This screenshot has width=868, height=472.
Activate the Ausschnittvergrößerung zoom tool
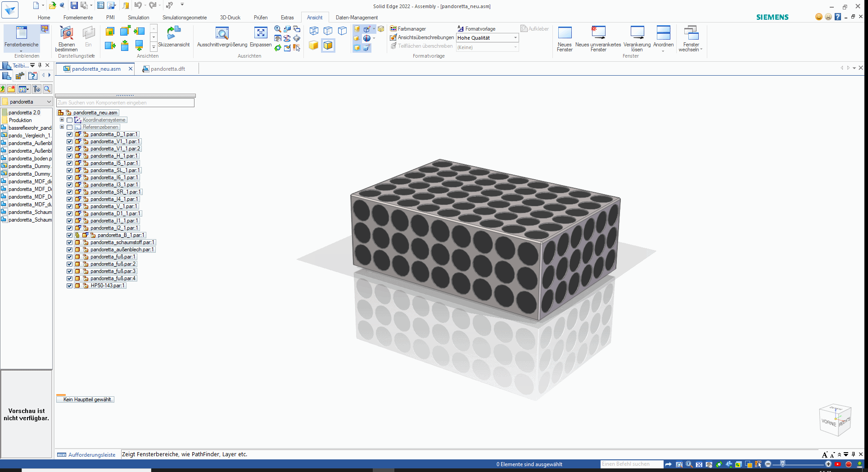click(x=222, y=37)
